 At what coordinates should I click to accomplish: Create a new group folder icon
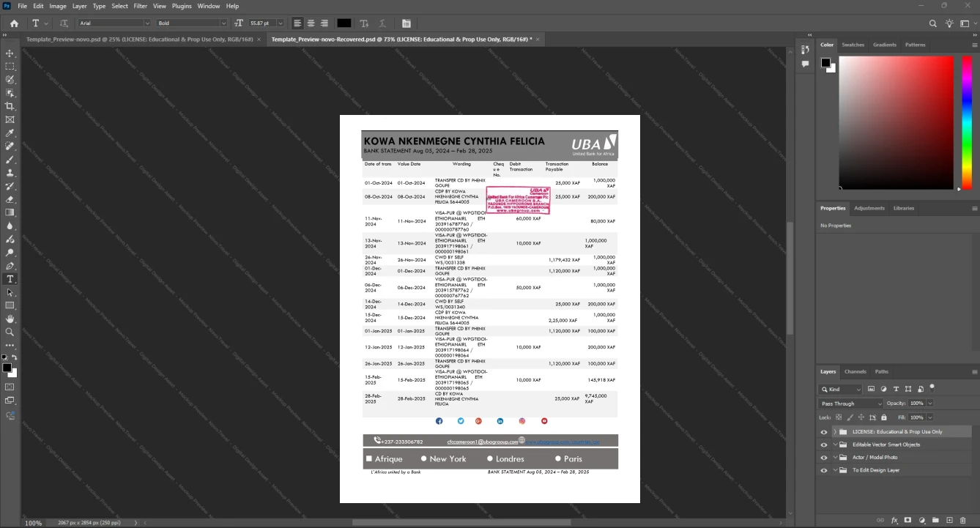coord(936,520)
